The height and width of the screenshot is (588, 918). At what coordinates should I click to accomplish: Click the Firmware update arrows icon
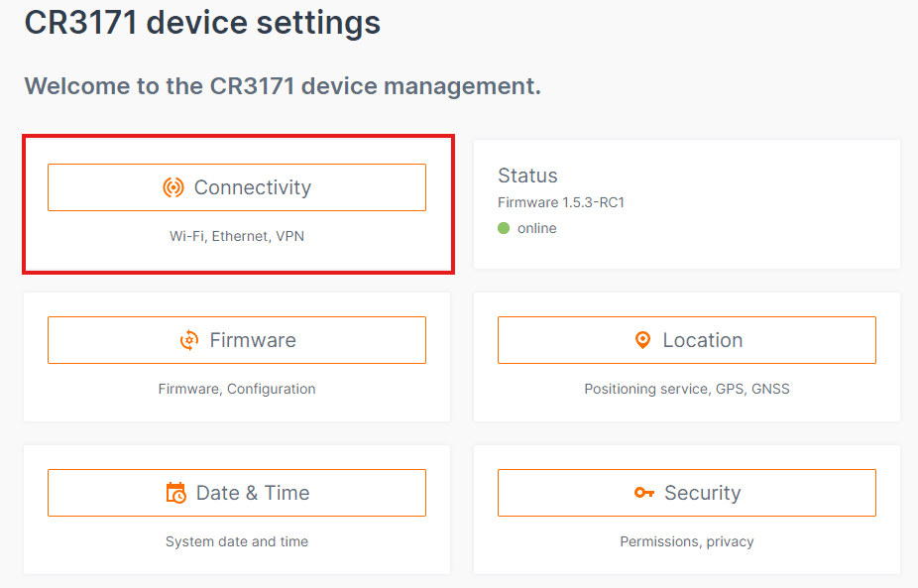pos(189,340)
